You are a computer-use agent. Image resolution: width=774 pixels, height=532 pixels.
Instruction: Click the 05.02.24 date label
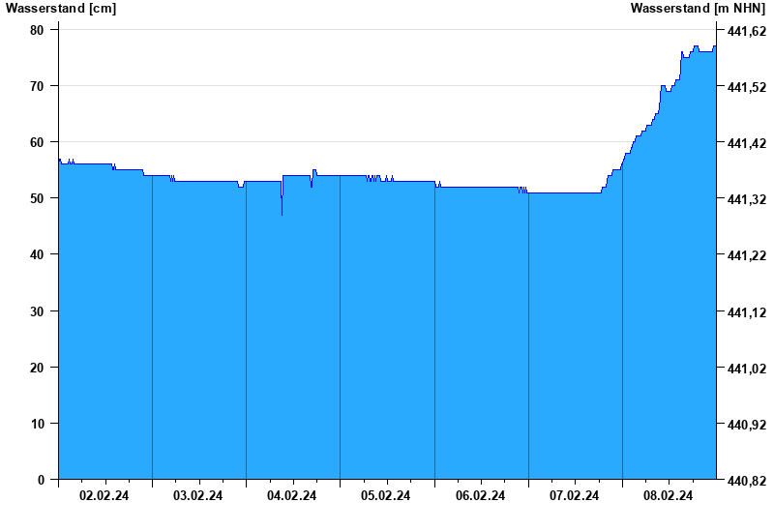coord(385,495)
